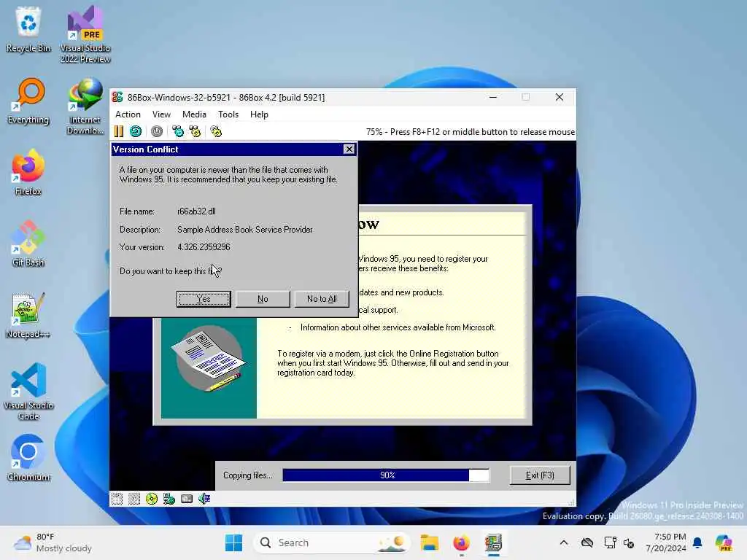
Task: Click second floppy drive status icon
Action: 134,499
